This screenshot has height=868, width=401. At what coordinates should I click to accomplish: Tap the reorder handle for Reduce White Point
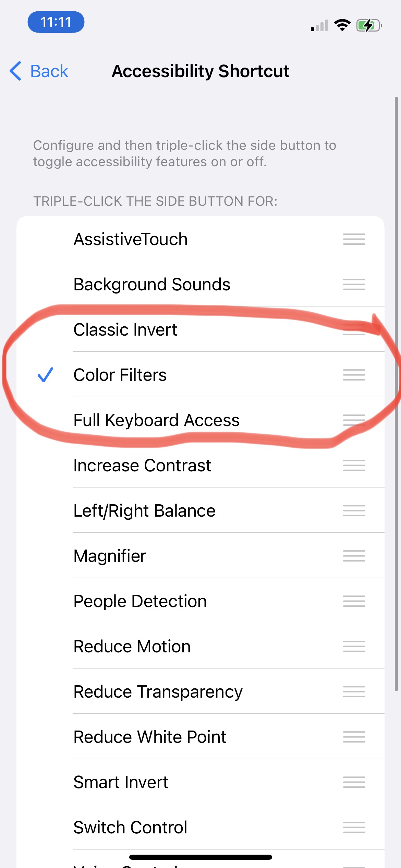pyautogui.click(x=354, y=737)
